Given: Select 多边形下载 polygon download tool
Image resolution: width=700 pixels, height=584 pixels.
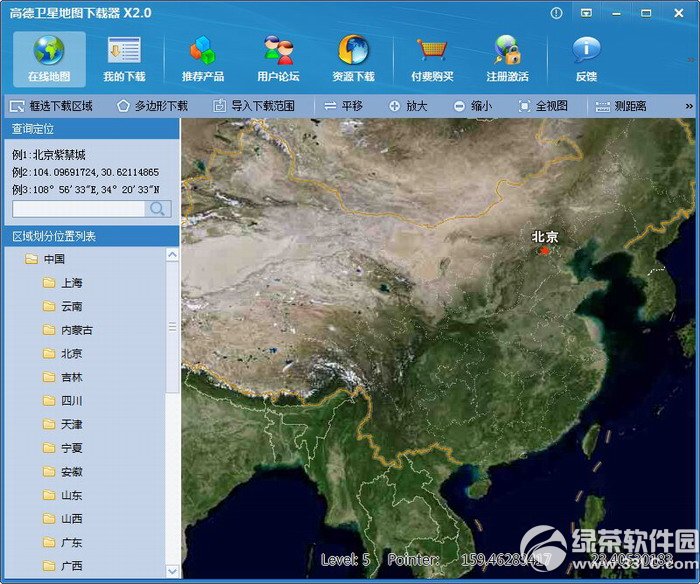Looking at the screenshot, I should (x=152, y=106).
